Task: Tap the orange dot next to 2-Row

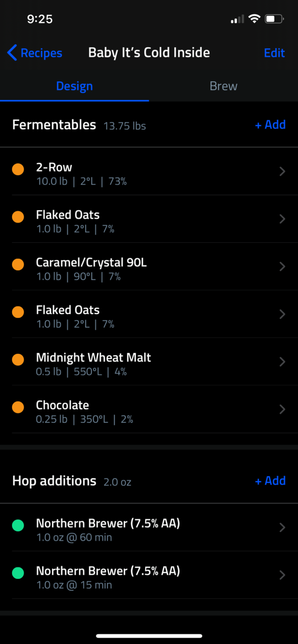Action: point(18,170)
